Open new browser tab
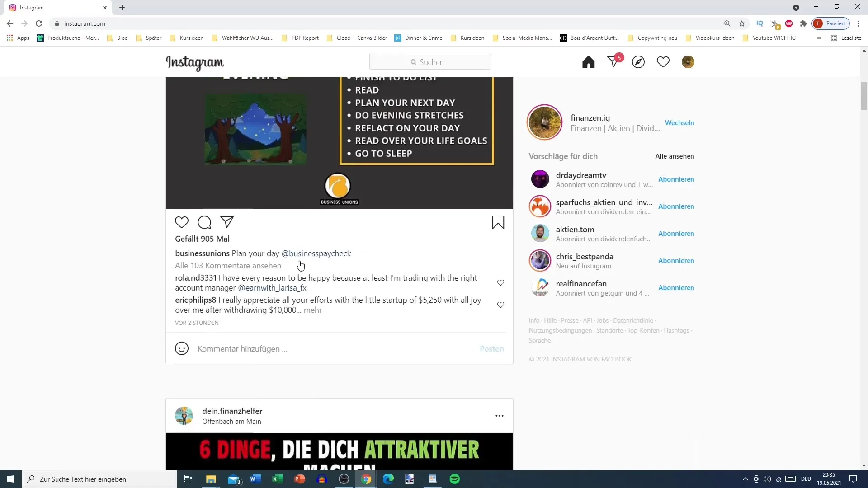The width and height of the screenshot is (868, 488). coord(122,8)
